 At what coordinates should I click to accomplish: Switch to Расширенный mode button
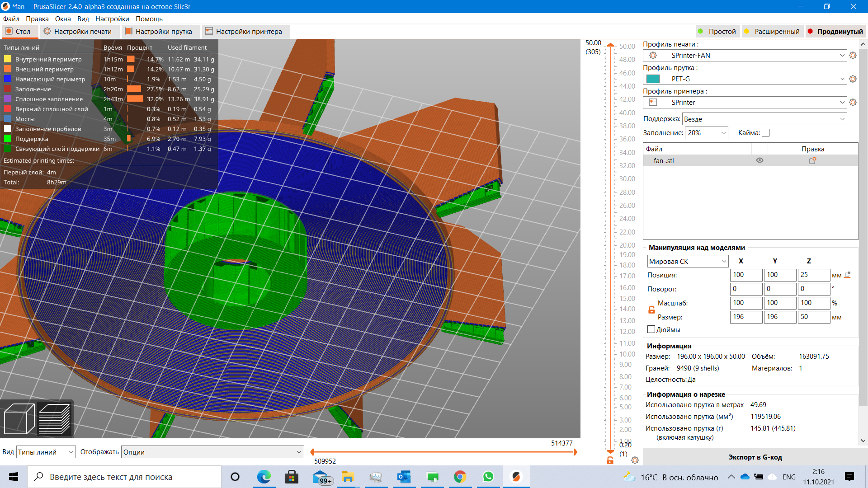tap(772, 32)
